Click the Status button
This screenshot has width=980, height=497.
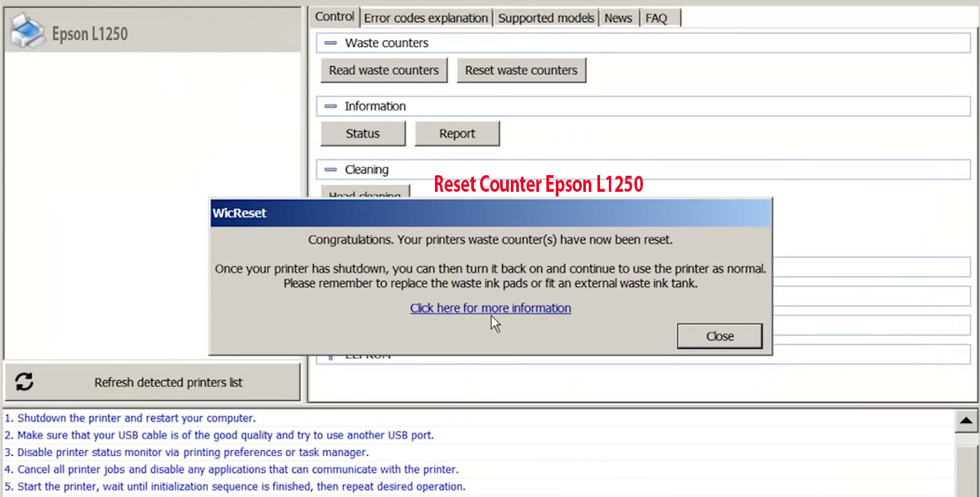363,133
